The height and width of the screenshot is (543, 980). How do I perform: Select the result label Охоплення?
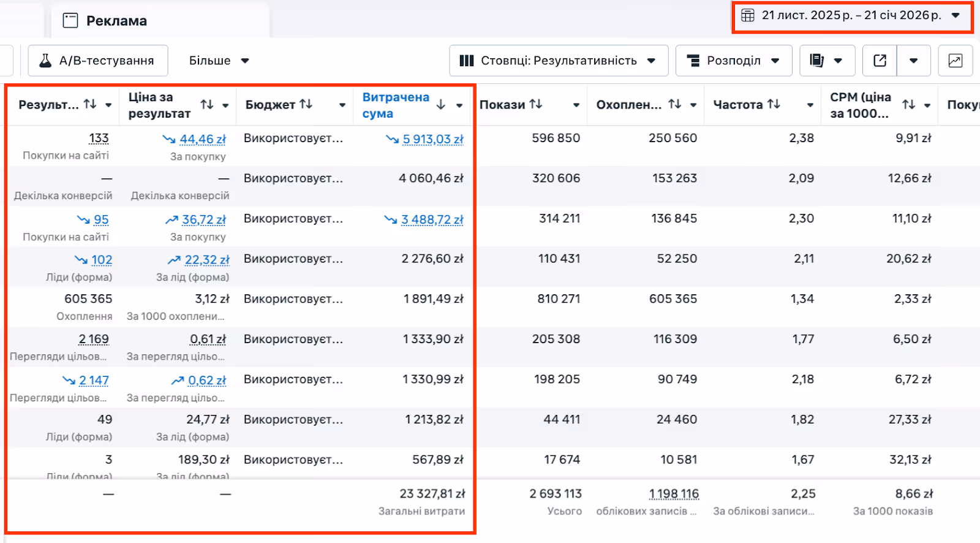(x=85, y=316)
